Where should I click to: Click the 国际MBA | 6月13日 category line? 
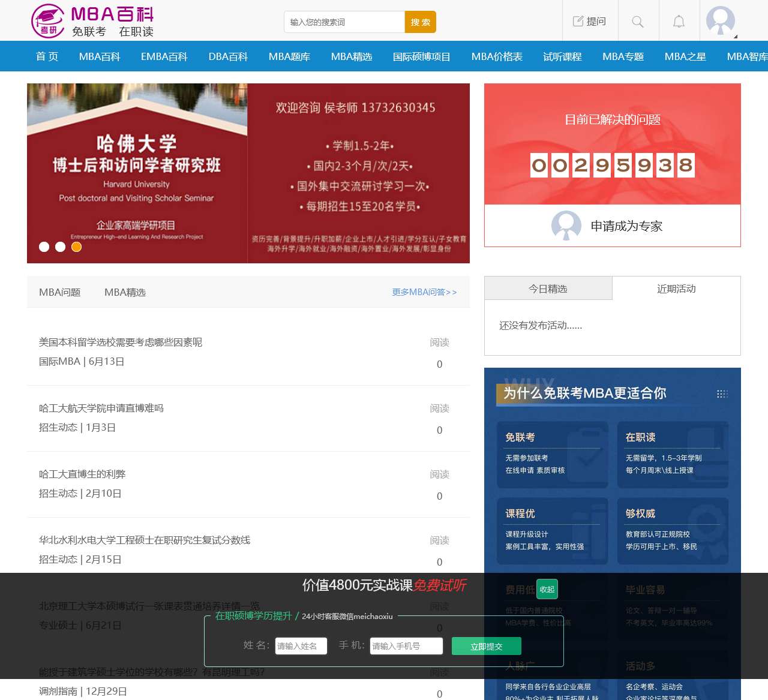click(82, 361)
